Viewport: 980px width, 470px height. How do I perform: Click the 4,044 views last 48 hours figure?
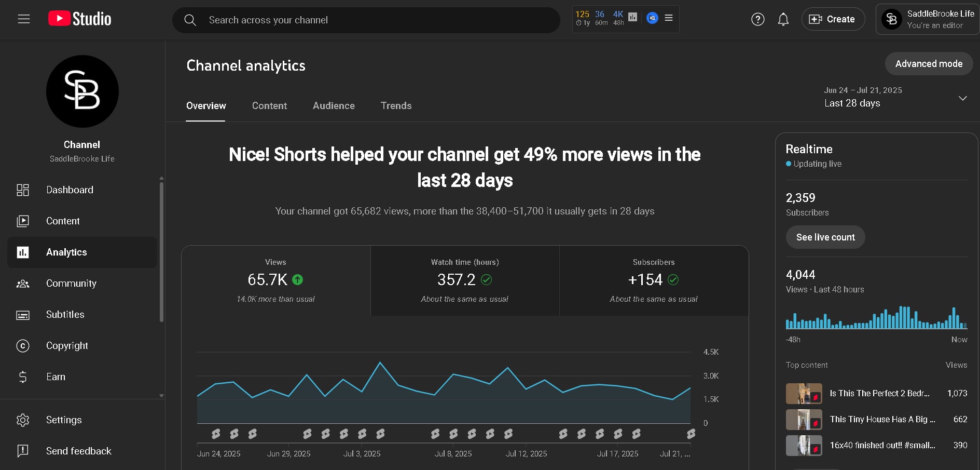[x=800, y=275]
